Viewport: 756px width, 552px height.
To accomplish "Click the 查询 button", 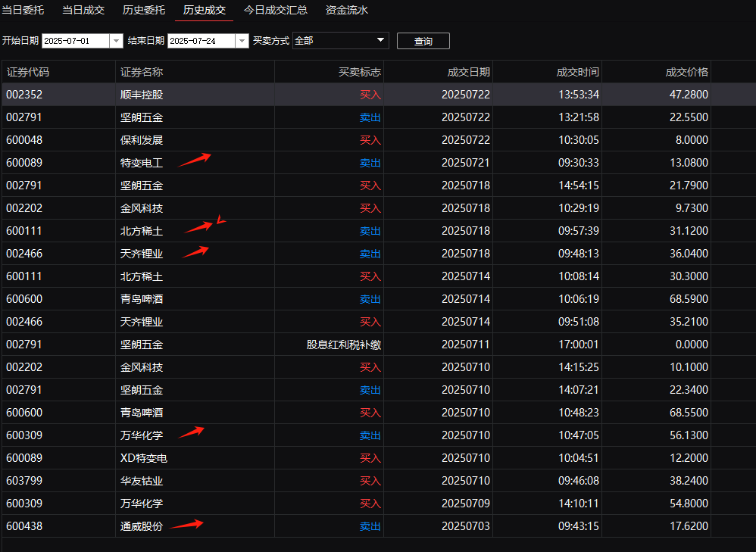I will click(423, 41).
